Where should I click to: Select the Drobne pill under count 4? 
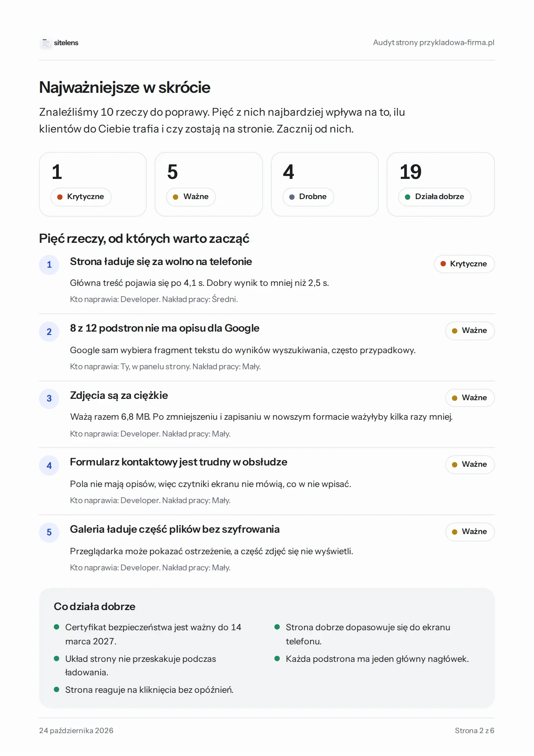(308, 197)
